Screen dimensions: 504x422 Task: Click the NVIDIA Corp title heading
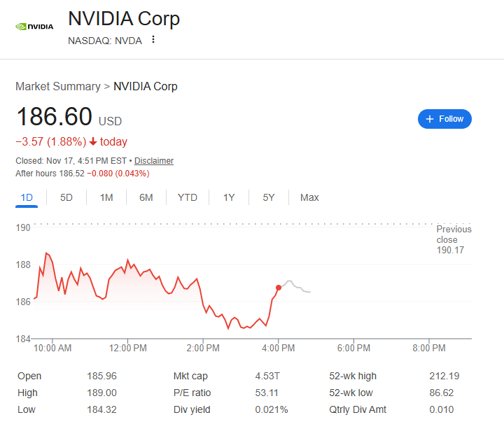click(x=124, y=18)
